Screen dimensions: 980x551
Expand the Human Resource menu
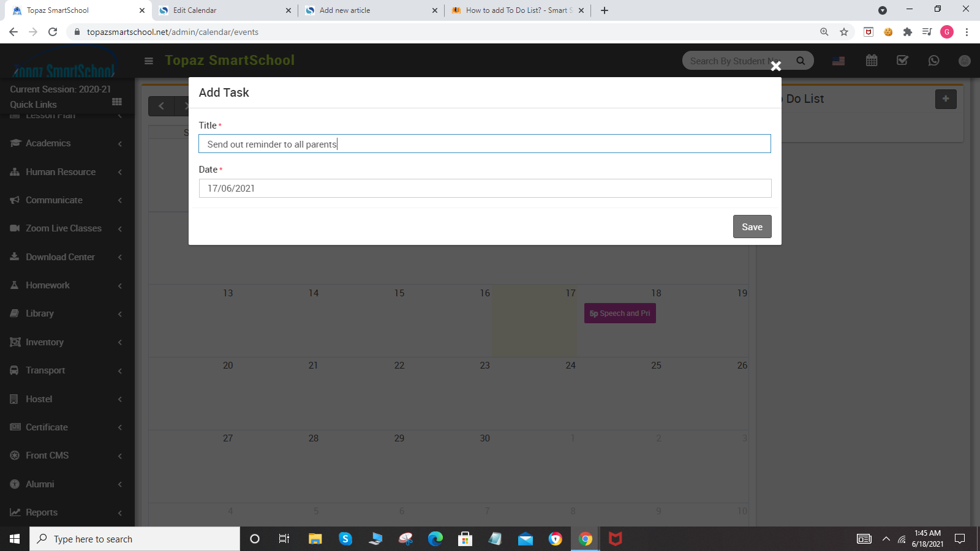click(x=66, y=172)
